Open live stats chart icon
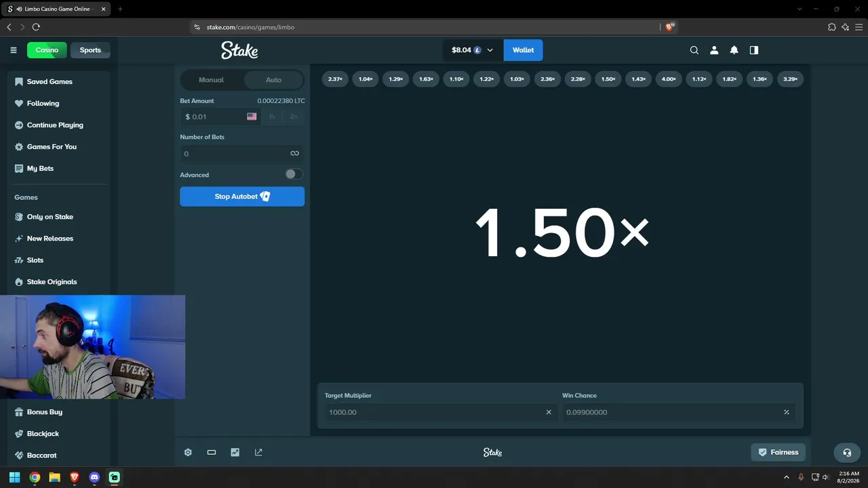Viewport: 868px width, 488px height. (235, 452)
